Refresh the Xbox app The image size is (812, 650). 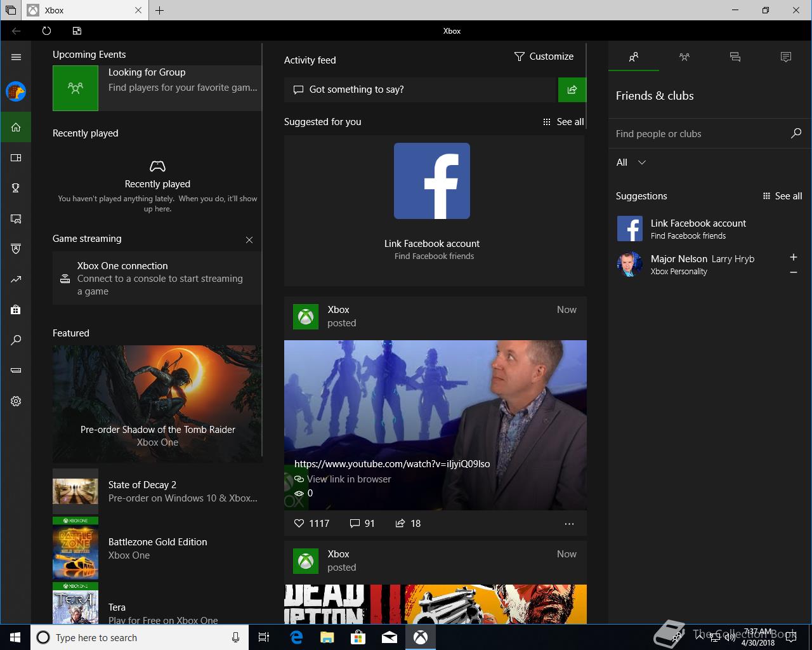click(46, 30)
